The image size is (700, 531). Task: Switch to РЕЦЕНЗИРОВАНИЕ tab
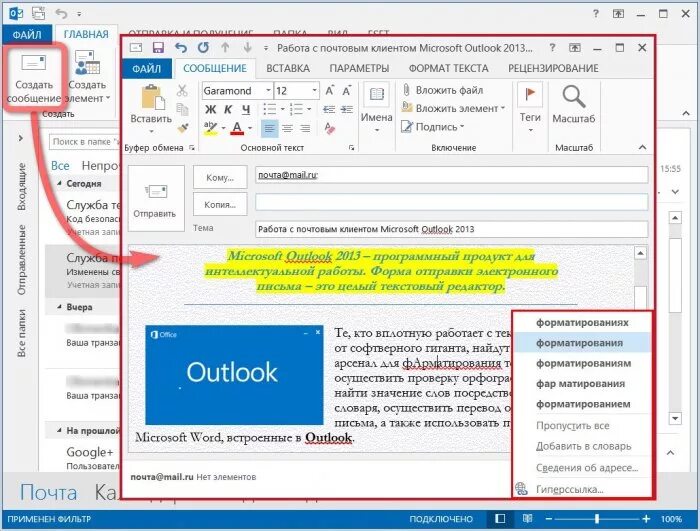[553, 68]
